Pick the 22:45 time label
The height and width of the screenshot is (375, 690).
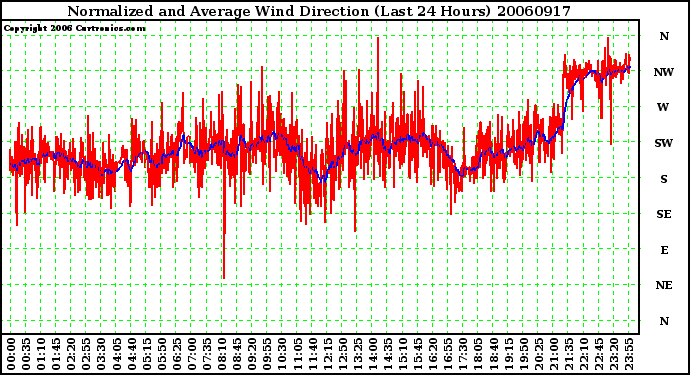point(598,354)
